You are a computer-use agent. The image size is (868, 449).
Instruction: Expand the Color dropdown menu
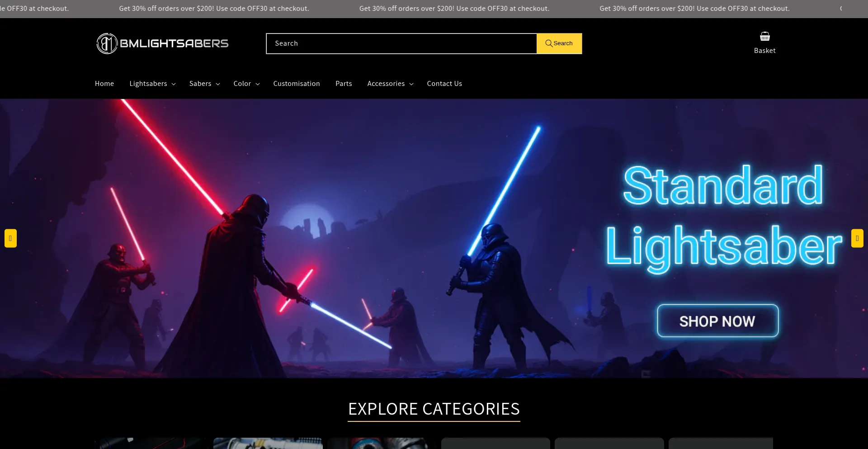click(246, 84)
